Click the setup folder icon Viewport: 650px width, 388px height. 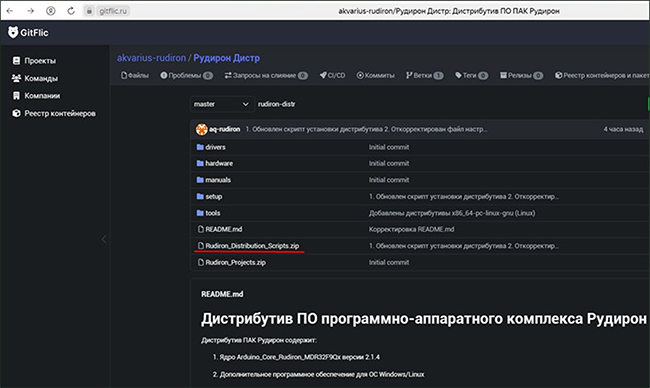point(200,196)
